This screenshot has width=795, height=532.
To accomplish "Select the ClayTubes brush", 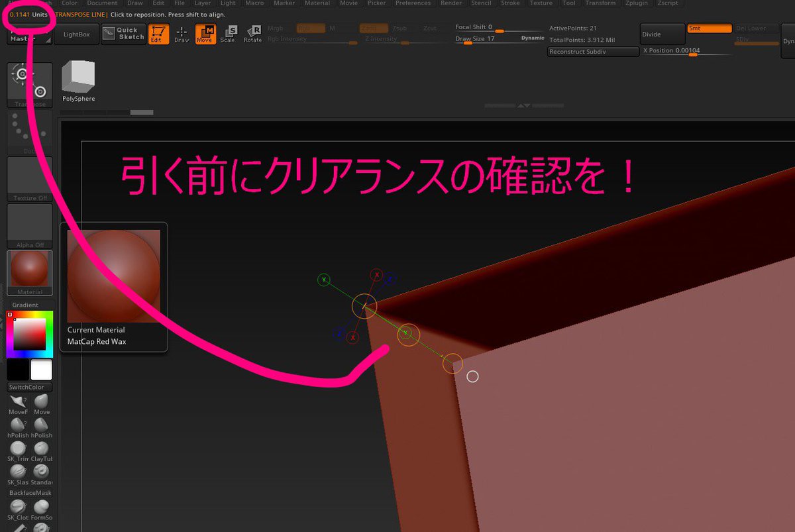I will [41, 449].
